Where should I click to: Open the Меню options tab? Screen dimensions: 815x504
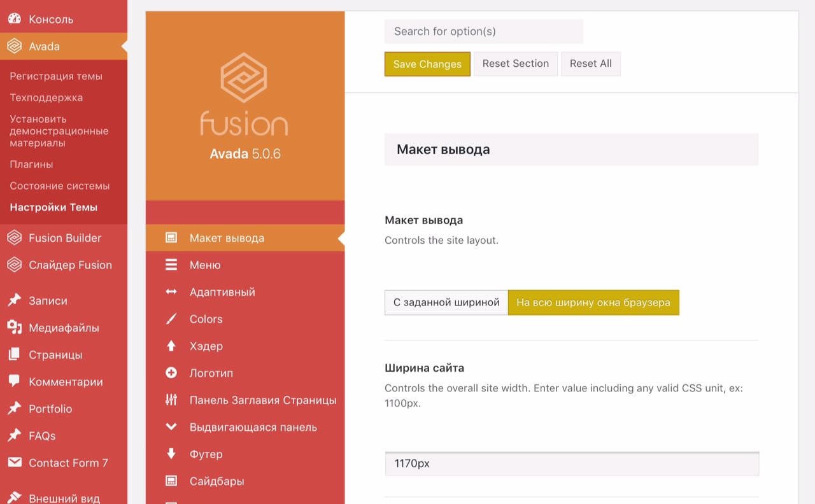pyautogui.click(x=245, y=265)
